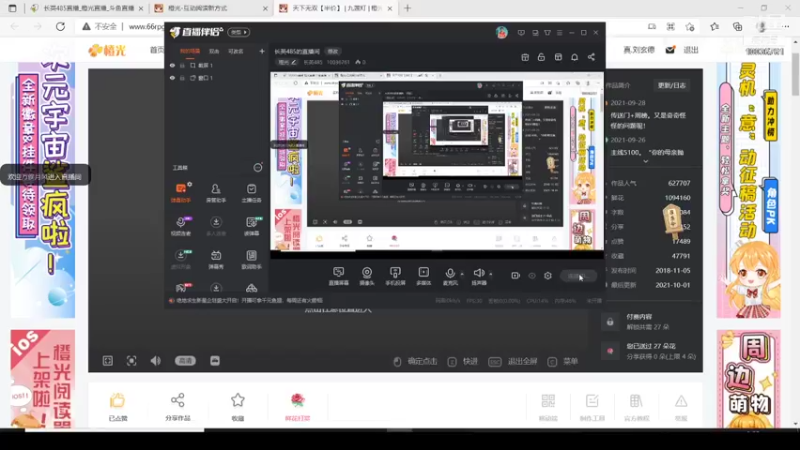Image resolution: width=800 pixels, height=450 pixels.
Task: Click the start live pill button
Action: tap(578, 276)
